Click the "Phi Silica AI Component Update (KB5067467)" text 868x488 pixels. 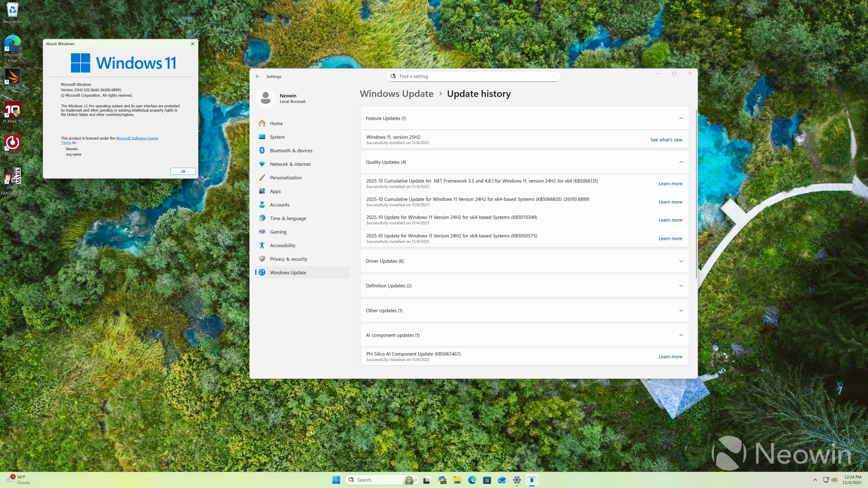tap(413, 354)
